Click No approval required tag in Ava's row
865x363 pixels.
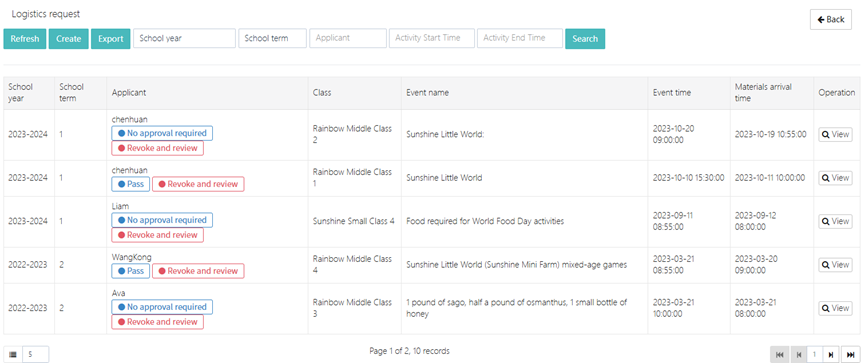tap(162, 307)
